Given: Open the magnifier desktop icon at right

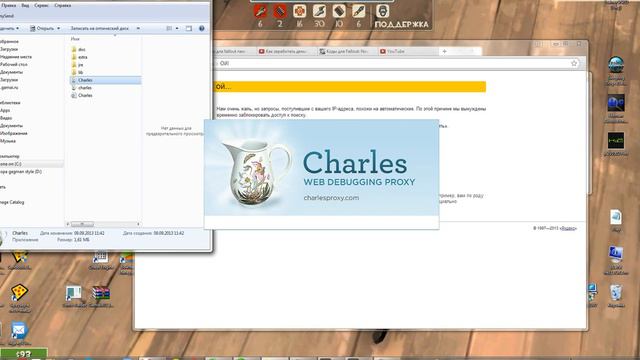Looking at the screenshot, I should click(616, 103).
